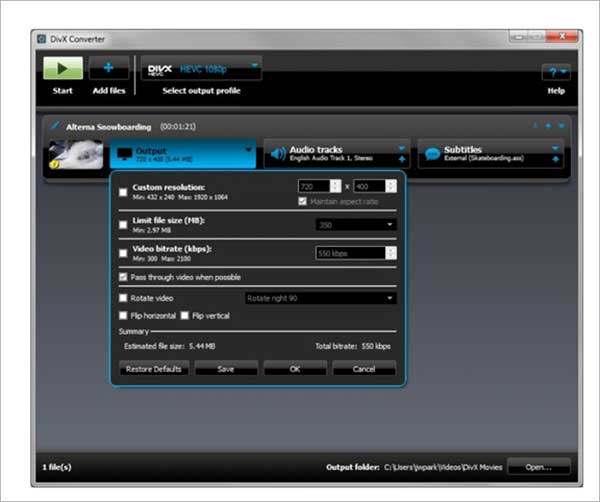The image size is (600, 502).
Task: Click 'English Audio Track 1, Stereo' text
Action: (x=331, y=158)
